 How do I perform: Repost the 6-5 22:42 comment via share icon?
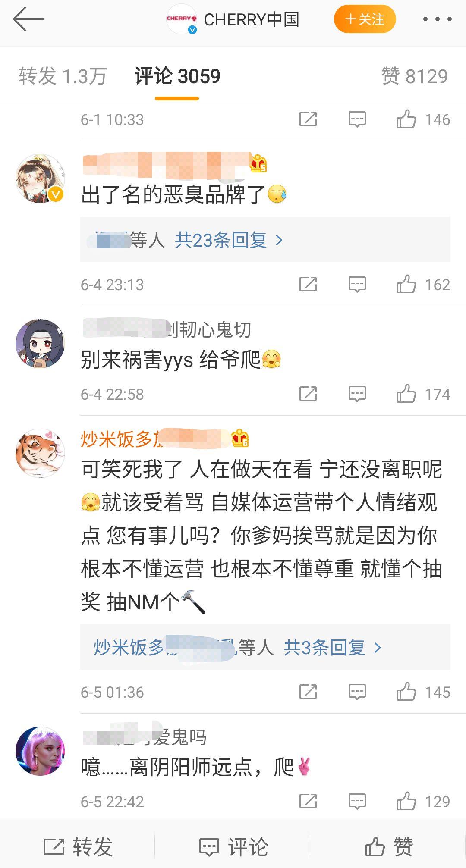pos(308,802)
